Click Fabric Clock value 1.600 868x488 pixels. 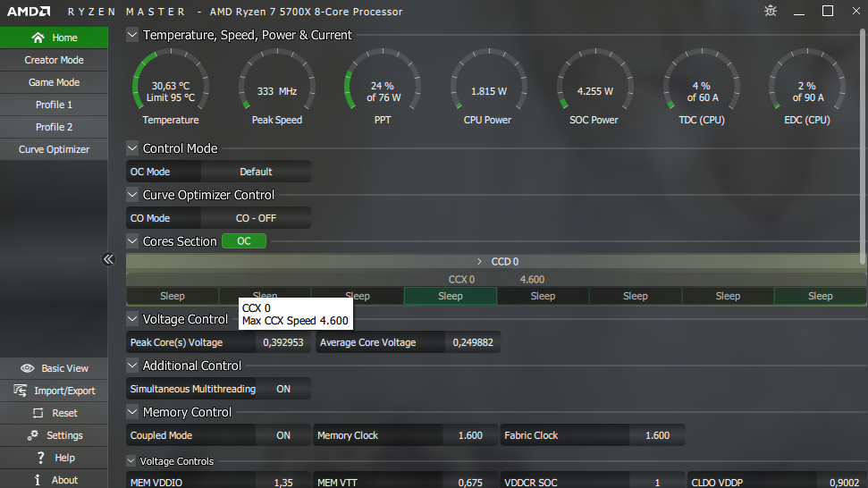click(657, 435)
